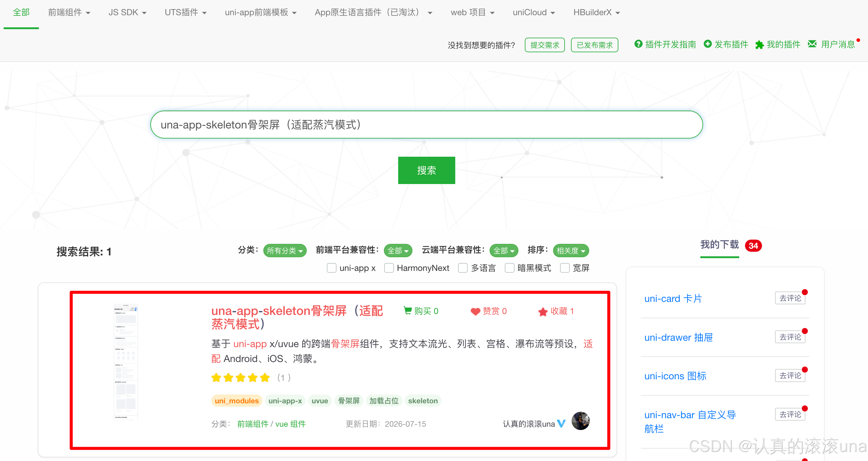Open the uniCloud dropdown
This screenshot has height=461, width=868.
(534, 12)
